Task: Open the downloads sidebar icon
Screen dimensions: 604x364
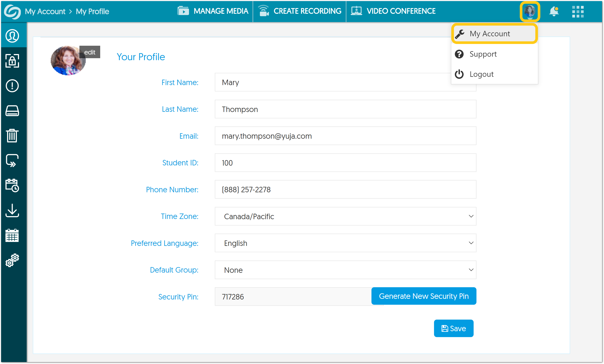Action: [x=12, y=210]
